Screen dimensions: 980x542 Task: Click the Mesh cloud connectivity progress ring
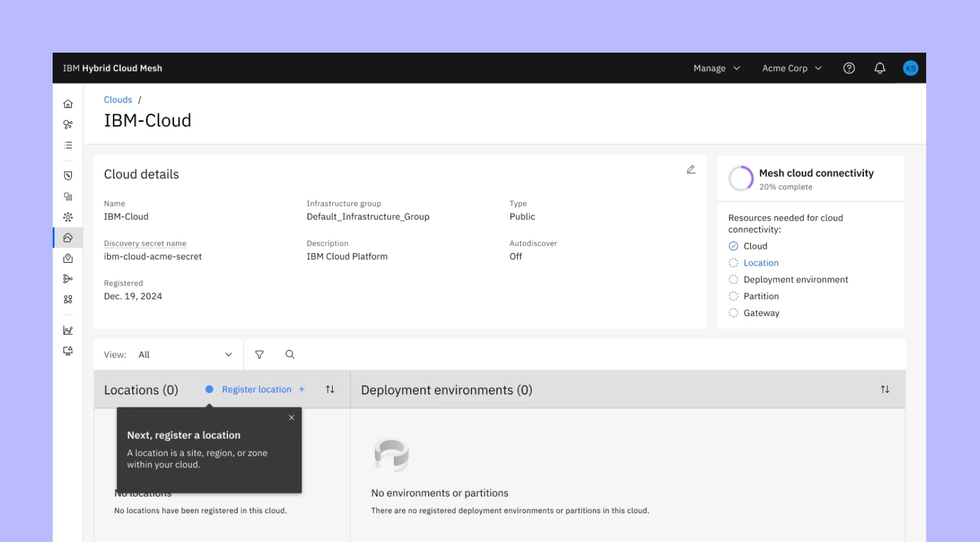(741, 178)
